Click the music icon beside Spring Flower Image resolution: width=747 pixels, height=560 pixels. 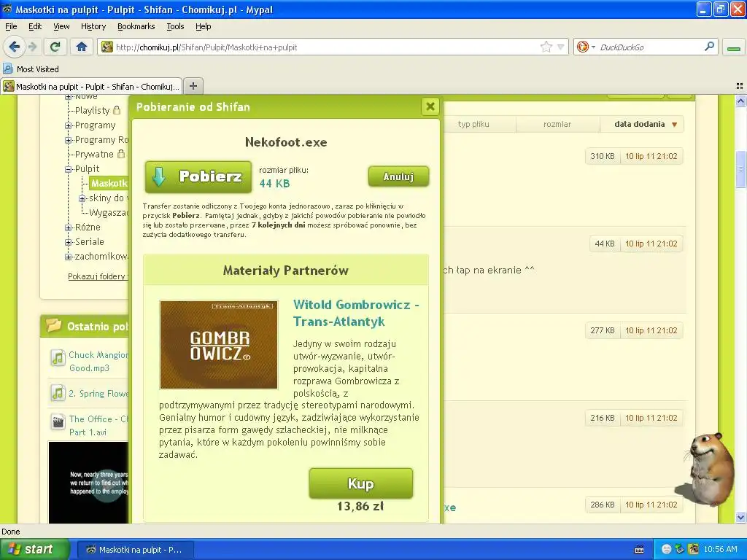coord(58,393)
